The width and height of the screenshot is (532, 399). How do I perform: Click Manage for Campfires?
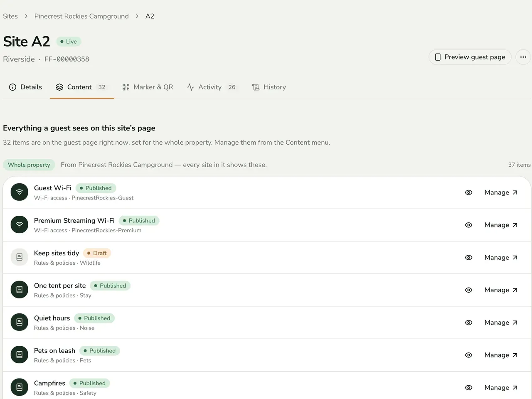click(x=501, y=387)
